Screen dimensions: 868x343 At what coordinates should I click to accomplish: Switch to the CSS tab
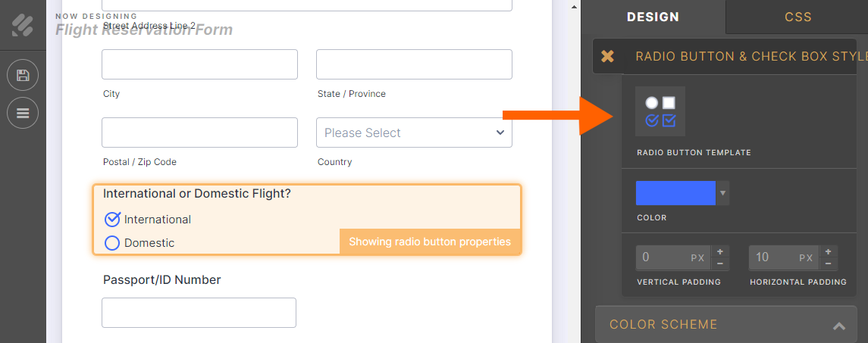point(797,17)
